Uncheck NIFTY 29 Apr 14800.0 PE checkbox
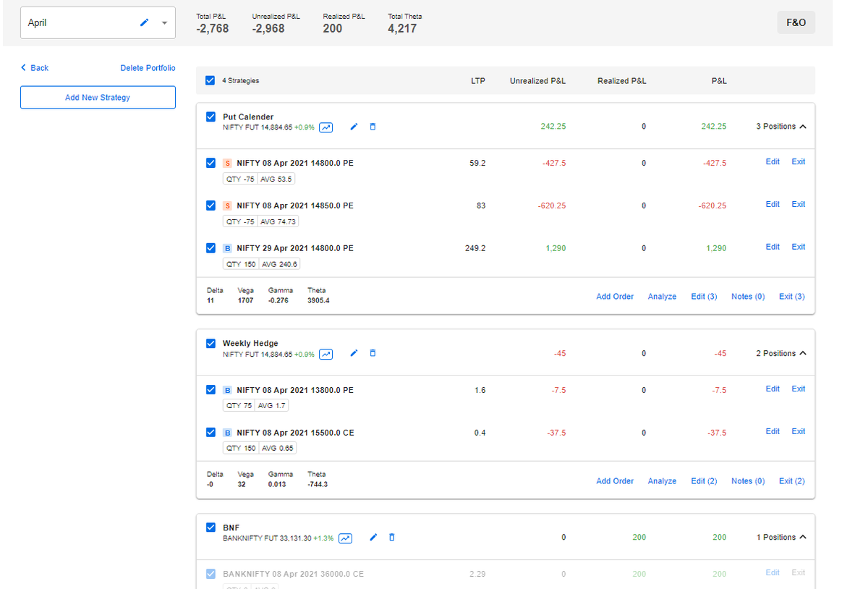Viewport: 868px width, 589px height. coord(210,248)
